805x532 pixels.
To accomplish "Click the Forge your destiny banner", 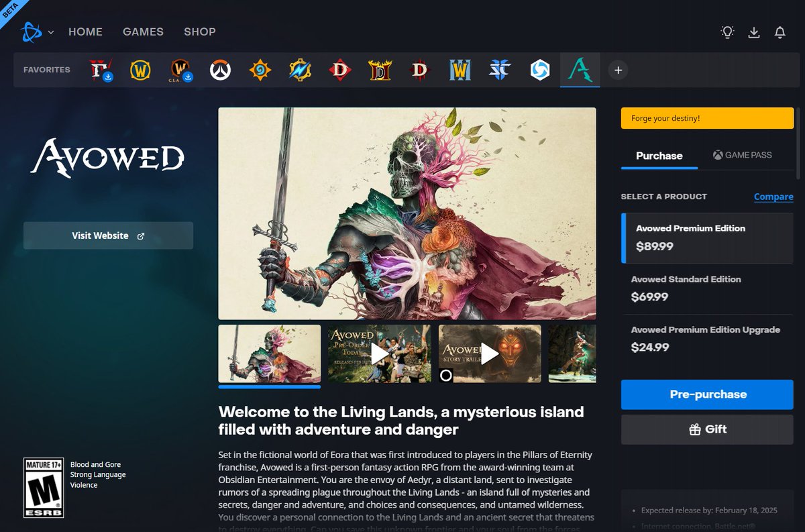I will coord(707,118).
